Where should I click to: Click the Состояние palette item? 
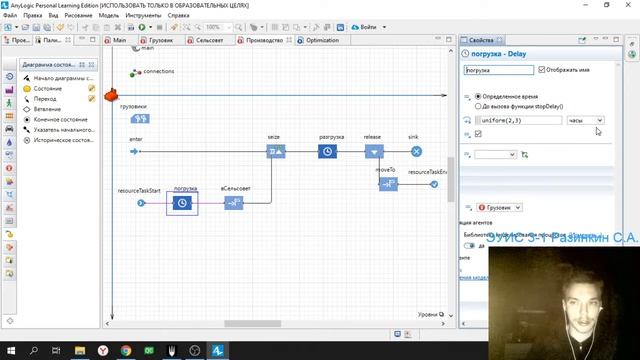(x=48, y=89)
